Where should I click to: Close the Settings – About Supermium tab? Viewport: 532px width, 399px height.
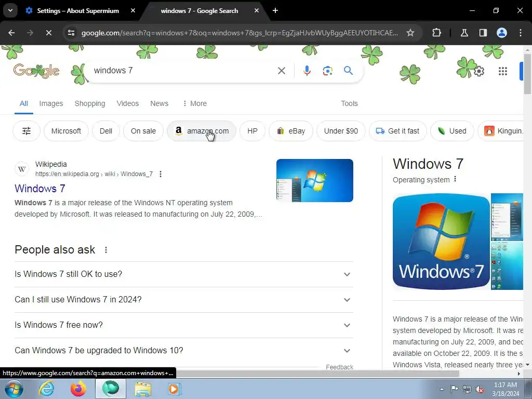coord(132,10)
